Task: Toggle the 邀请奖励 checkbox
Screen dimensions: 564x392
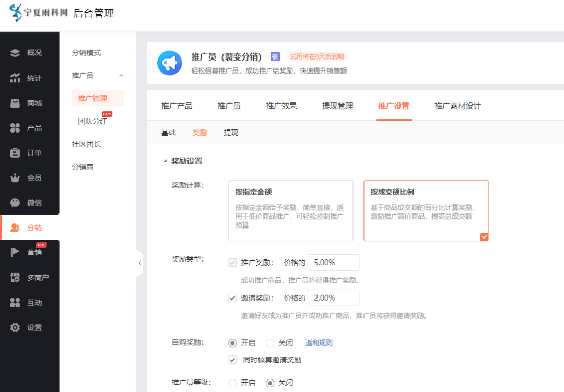Action: tap(232, 298)
